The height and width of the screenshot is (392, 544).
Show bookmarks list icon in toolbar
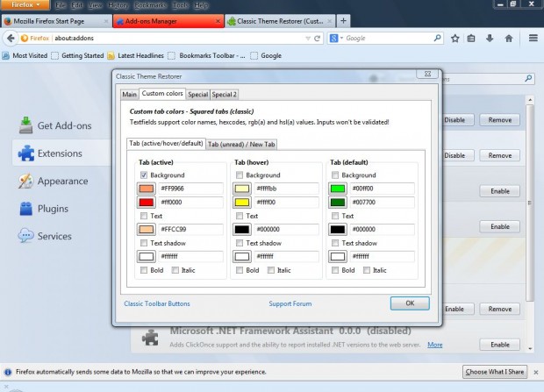click(x=471, y=39)
